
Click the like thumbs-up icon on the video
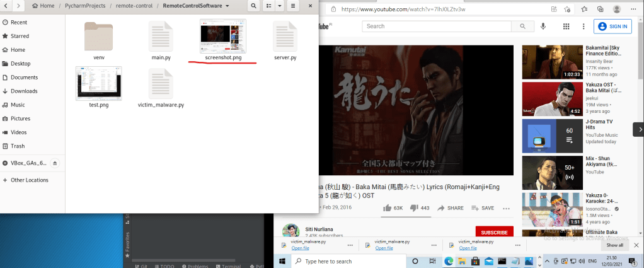(x=388, y=208)
